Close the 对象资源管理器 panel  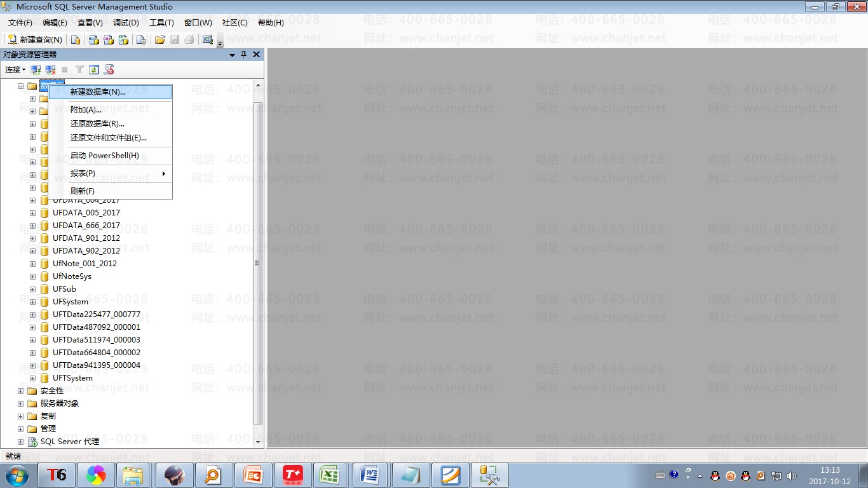coord(256,55)
